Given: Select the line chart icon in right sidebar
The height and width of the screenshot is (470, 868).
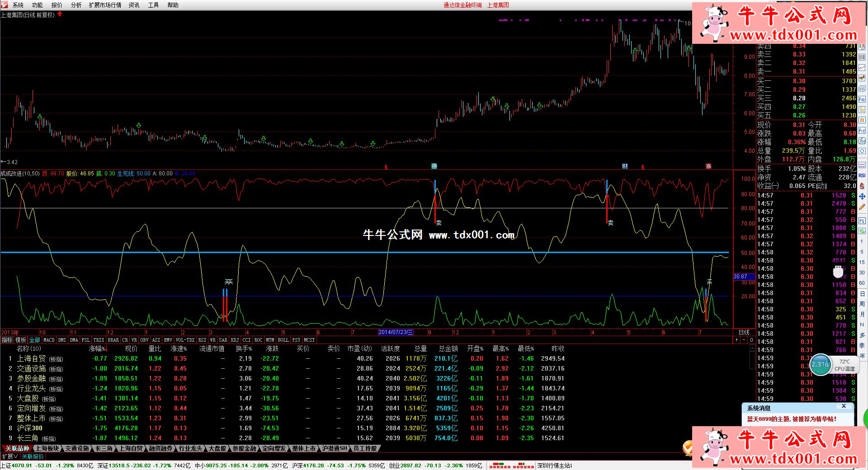Looking at the screenshot, I should (x=862, y=68).
